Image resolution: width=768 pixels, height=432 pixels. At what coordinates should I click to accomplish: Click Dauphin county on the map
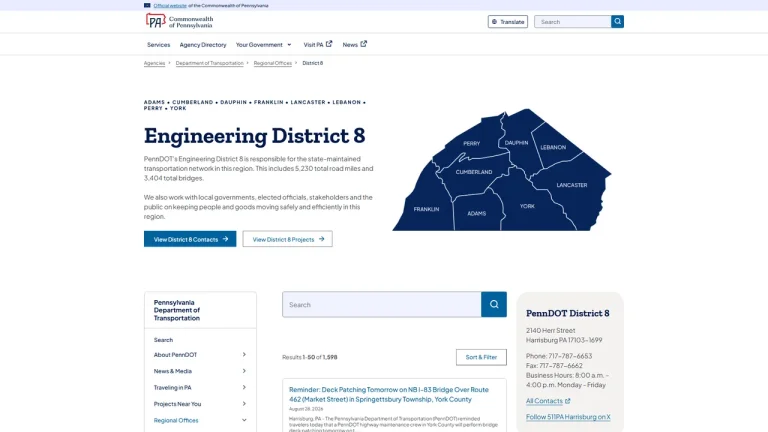pos(516,143)
